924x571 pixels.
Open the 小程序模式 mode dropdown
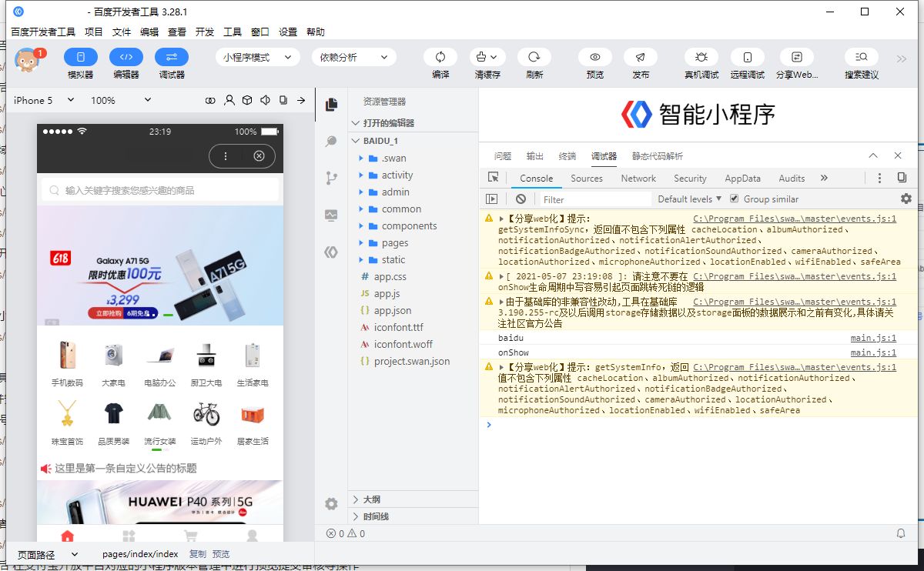(x=257, y=58)
